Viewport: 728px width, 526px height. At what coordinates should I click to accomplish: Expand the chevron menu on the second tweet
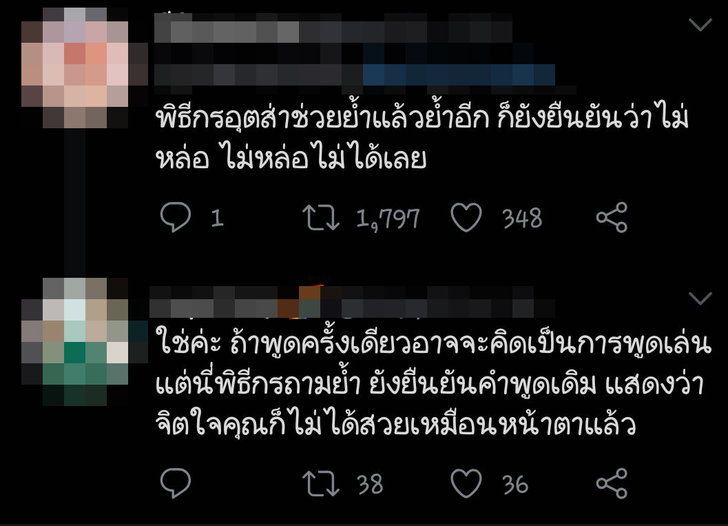point(701,298)
